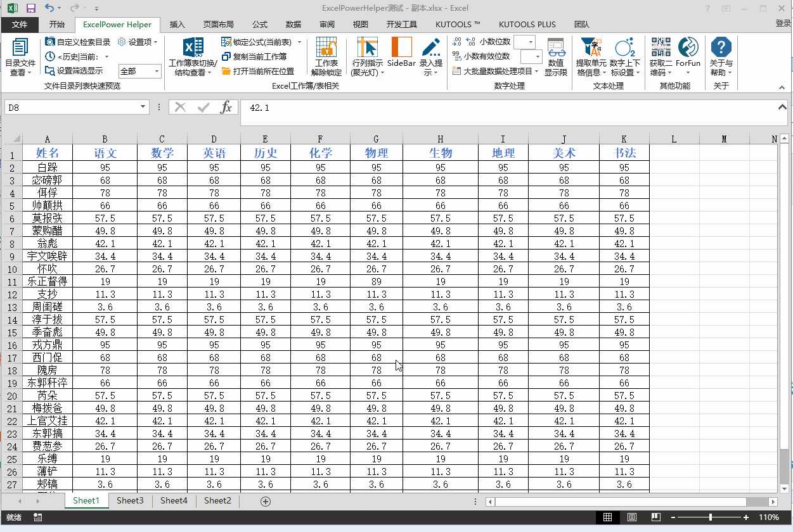This screenshot has height=532, width=793.
Task: Switch to the 团队 ribbon tab
Action: click(x=581, y=25)
